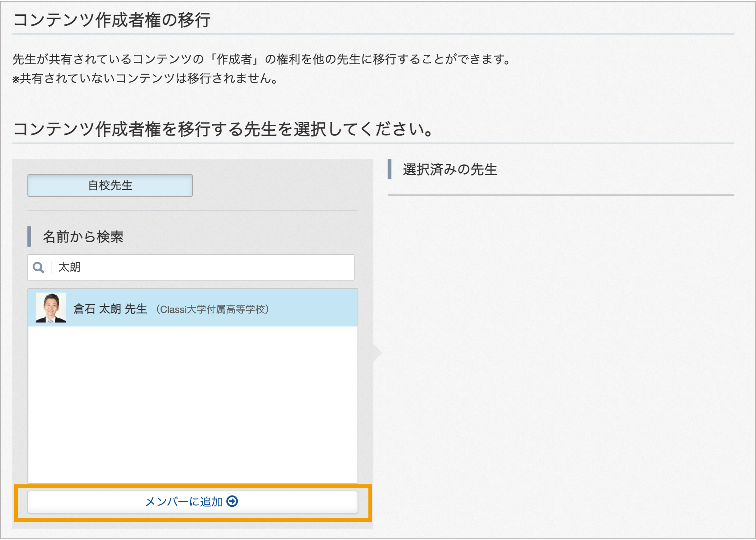The height and width of the screenshot is (540, 756).
Task: Focus the name search field containing 太朗
Action: click(x=191, y=267)
